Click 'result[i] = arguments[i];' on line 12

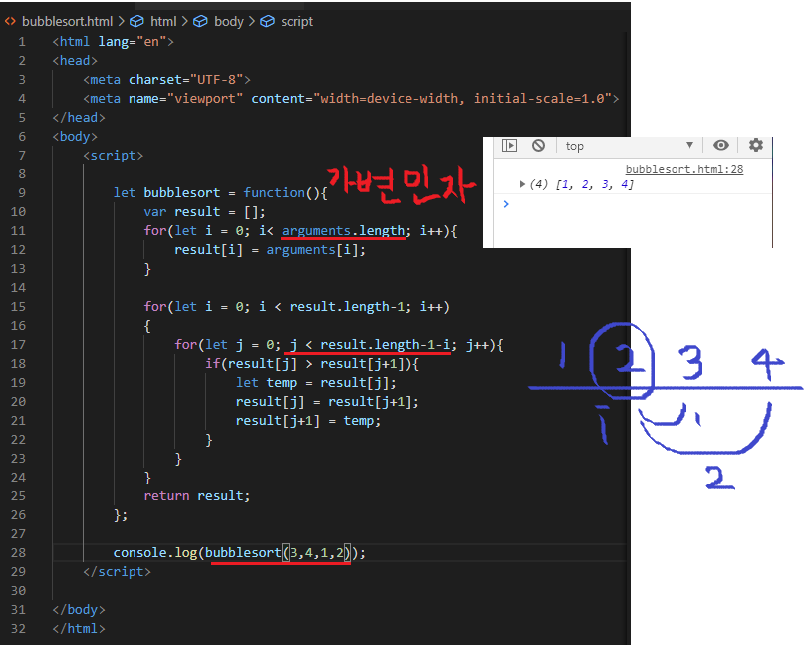click(270, 249)
